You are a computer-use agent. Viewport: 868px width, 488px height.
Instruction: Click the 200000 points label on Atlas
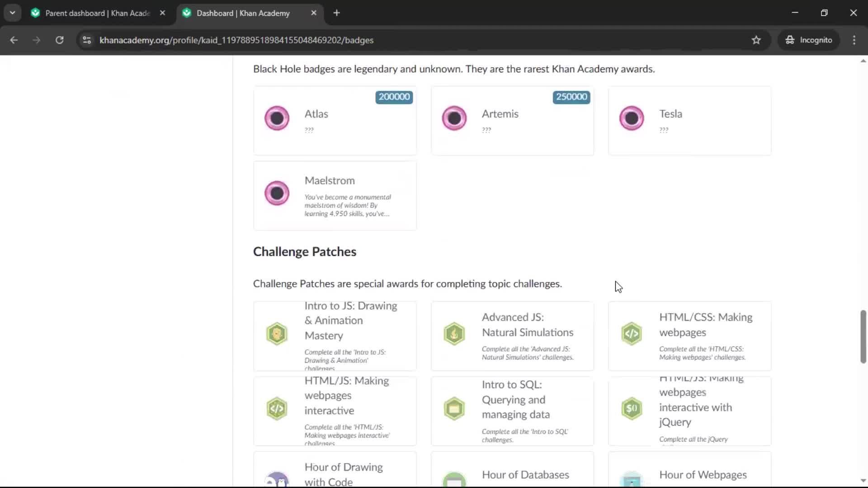point(394,97)
